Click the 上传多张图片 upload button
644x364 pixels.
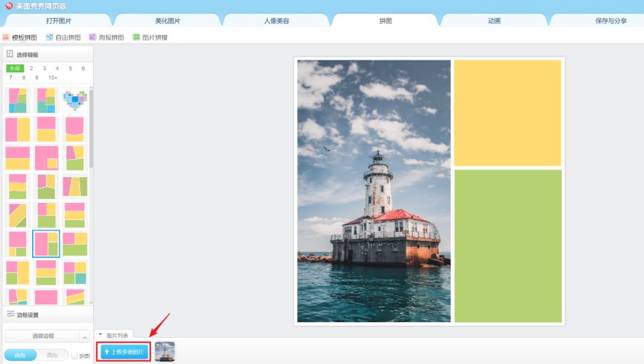124,351
